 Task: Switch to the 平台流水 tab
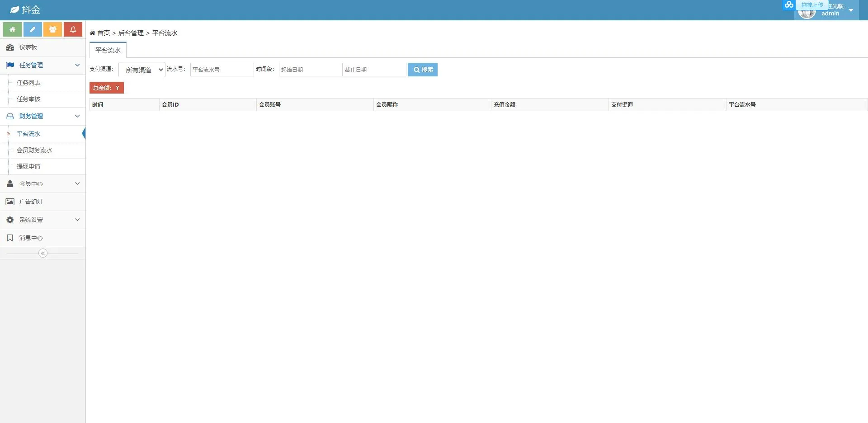pyautogui.click(x=108, y=50)
